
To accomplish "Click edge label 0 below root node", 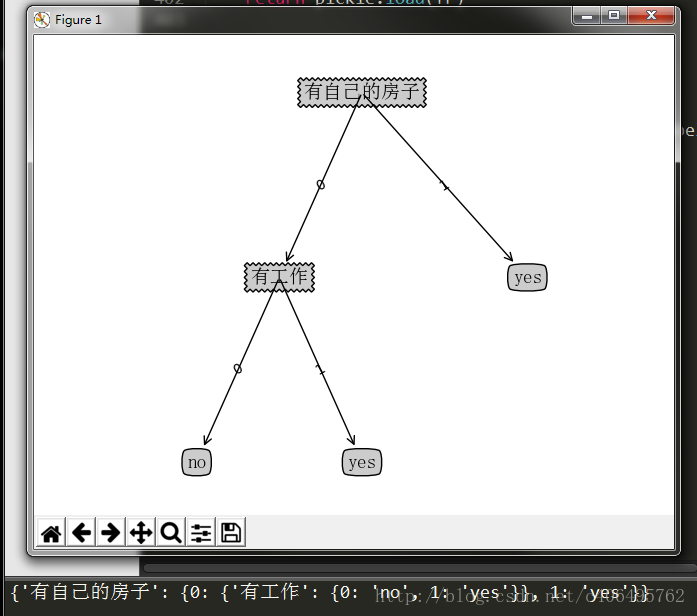I will pyautogui.click(x=320, y=184).
